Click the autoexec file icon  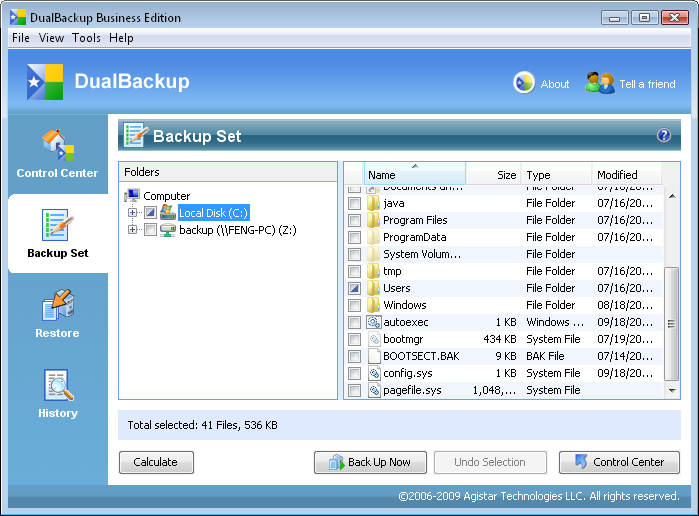[x=374, y=322]
